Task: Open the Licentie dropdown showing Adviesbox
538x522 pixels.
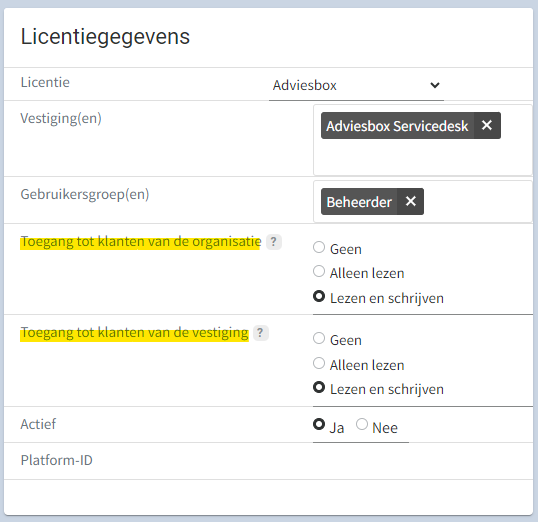Action: pos(356,85)
